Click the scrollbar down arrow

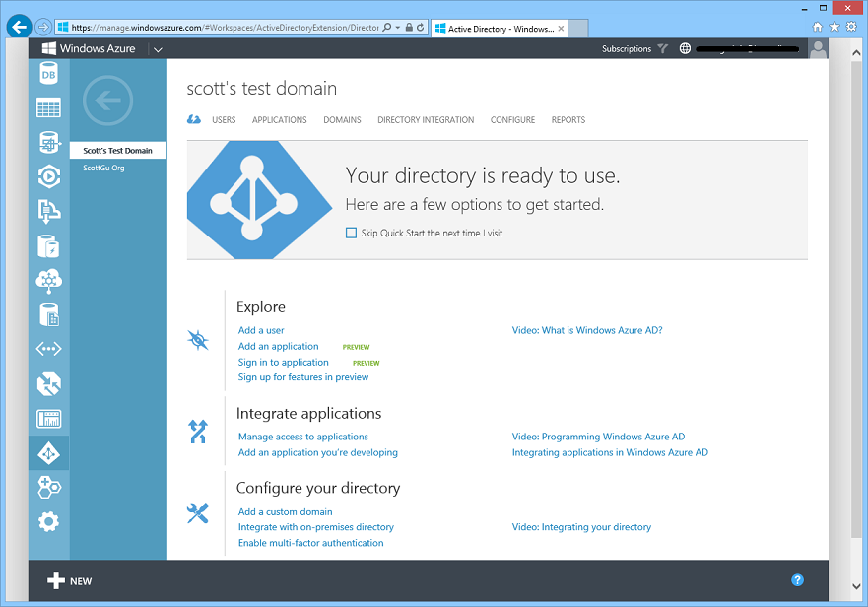pos(856,586)
